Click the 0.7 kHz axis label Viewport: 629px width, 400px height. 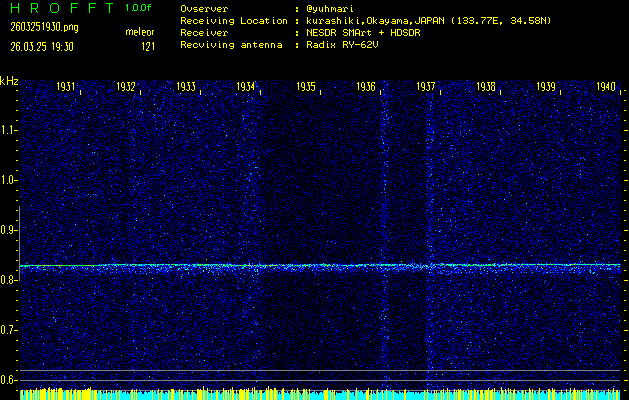tap(9, 330)
